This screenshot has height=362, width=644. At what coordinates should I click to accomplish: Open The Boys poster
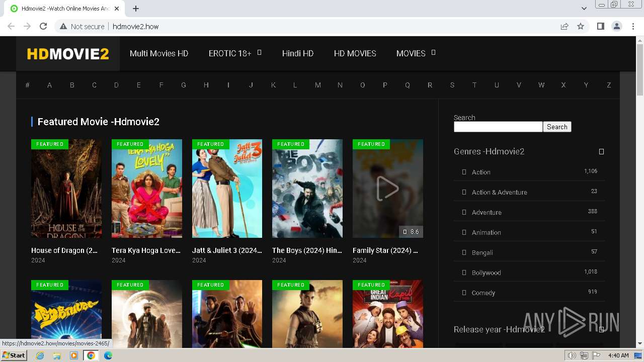click(307, 189)
